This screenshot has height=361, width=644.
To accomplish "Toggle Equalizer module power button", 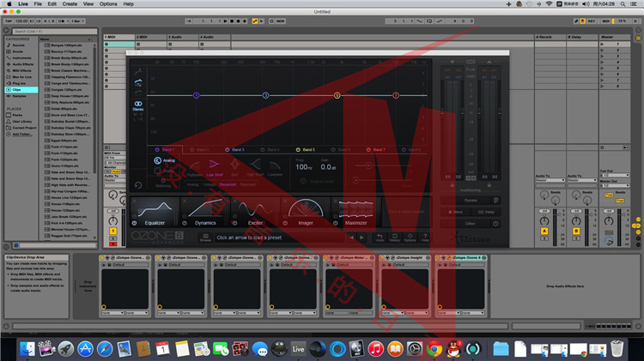I will click(x=134, y=223).
